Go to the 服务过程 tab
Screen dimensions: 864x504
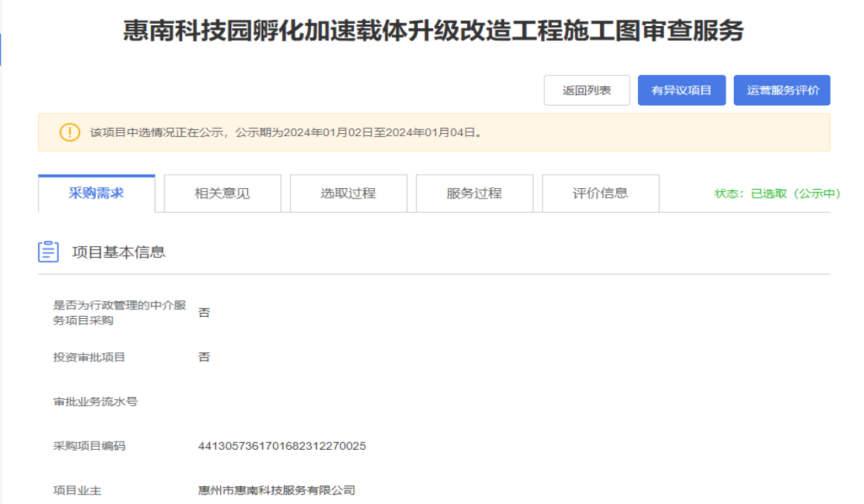(x=474, y=193)
